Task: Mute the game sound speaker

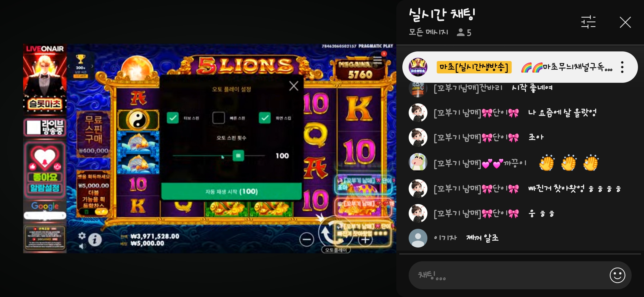Action: (82, 246)
